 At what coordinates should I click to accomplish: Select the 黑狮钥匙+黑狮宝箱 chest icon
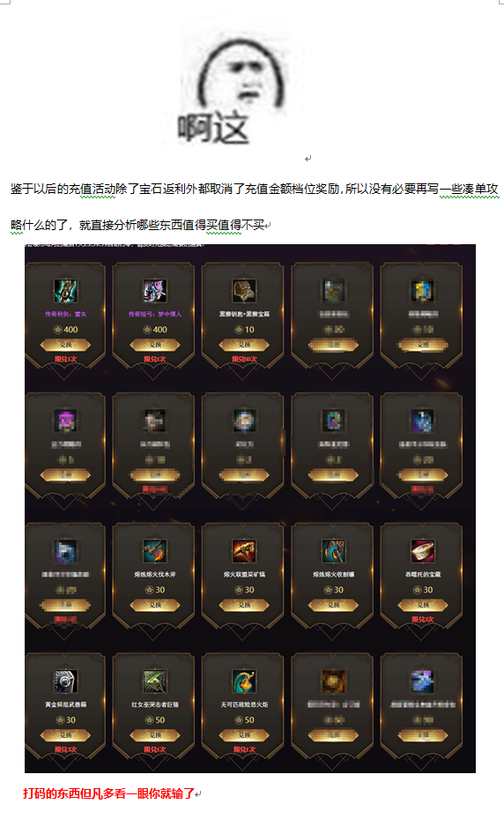(244, 291)
